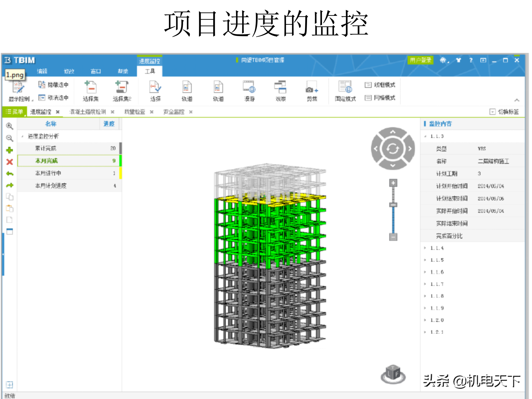The width and height of the screenshot is (532, 399).
Task: Click the green undo arrow icon
Action: [9, 174]
